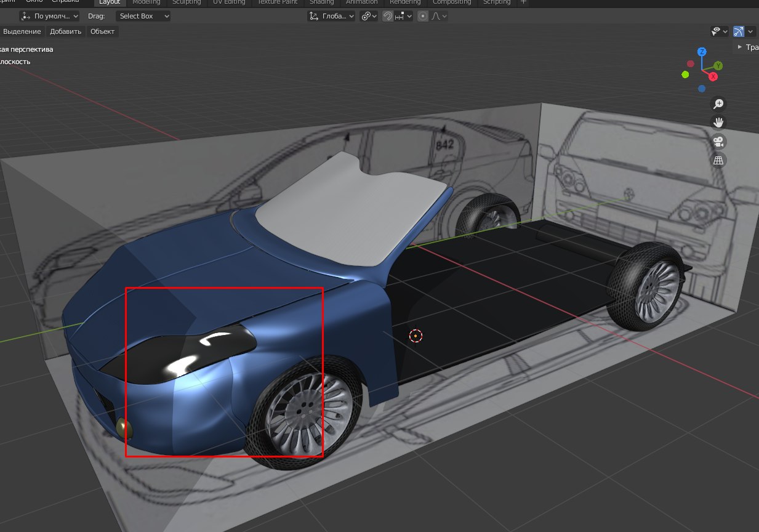Switch to the Sculpting workspace tab
759x532 pixels.
(187, 2)
